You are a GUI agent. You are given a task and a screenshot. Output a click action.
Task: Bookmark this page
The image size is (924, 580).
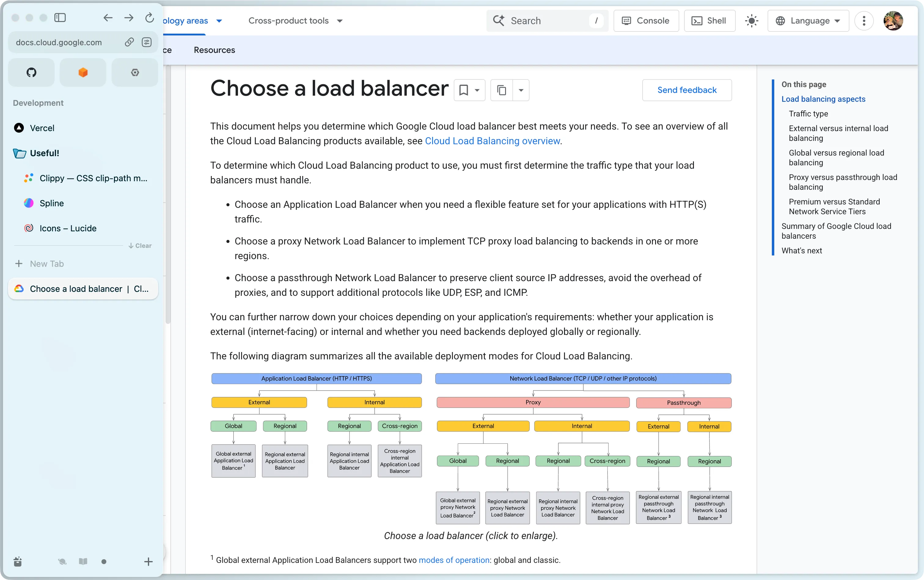pyautogui.click(x=463, y=90)
